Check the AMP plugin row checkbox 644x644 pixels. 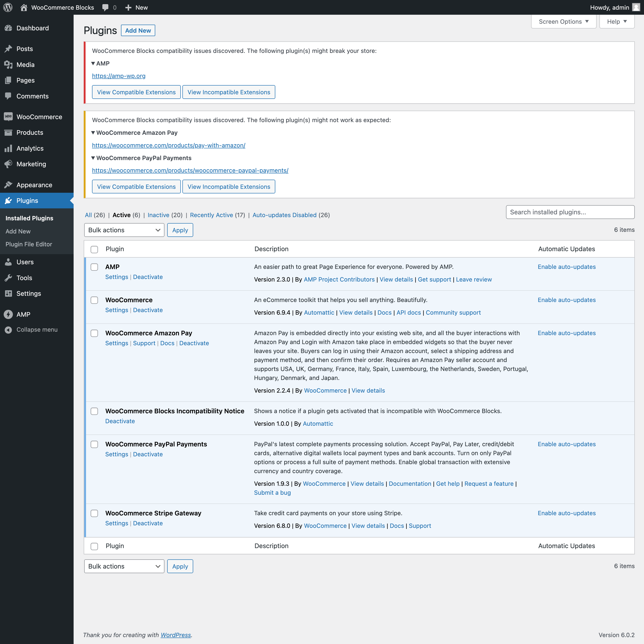click(94, 267)
